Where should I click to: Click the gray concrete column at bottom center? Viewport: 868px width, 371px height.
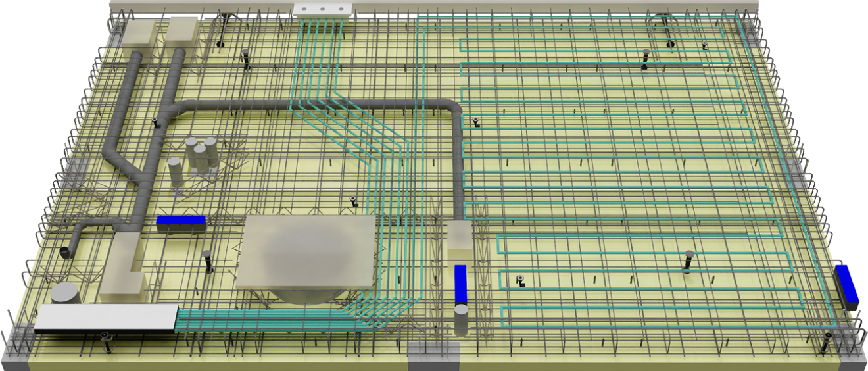(434, 356)
